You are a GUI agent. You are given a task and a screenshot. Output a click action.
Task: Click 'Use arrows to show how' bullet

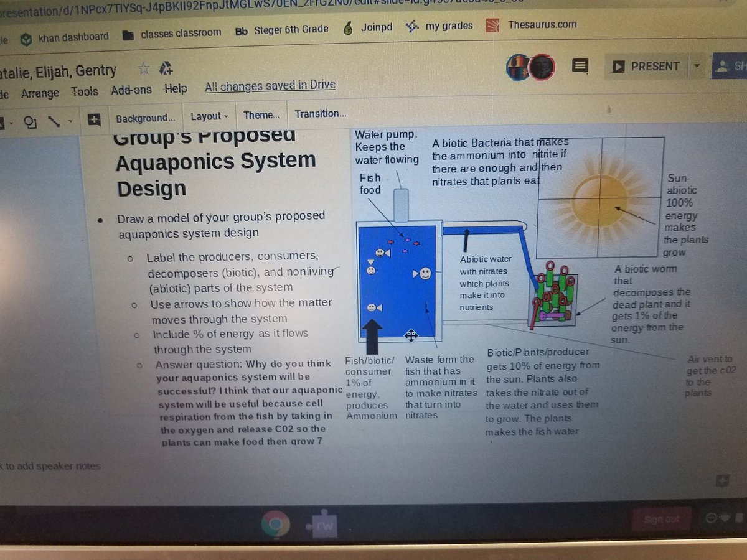click(x=242, y=311)
